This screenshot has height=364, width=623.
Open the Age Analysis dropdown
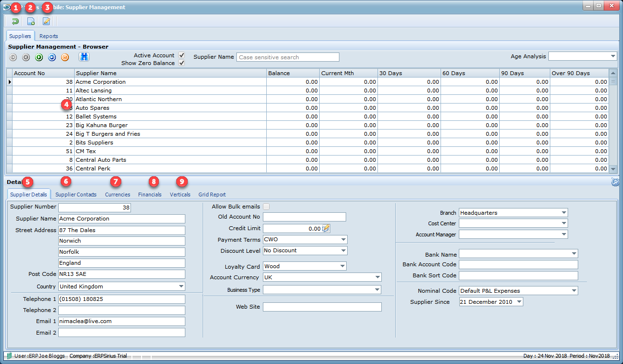tap(613, 56)
